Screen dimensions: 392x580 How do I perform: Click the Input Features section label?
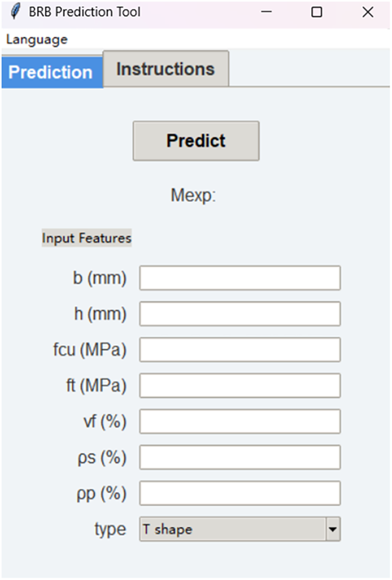click(87, 238)
